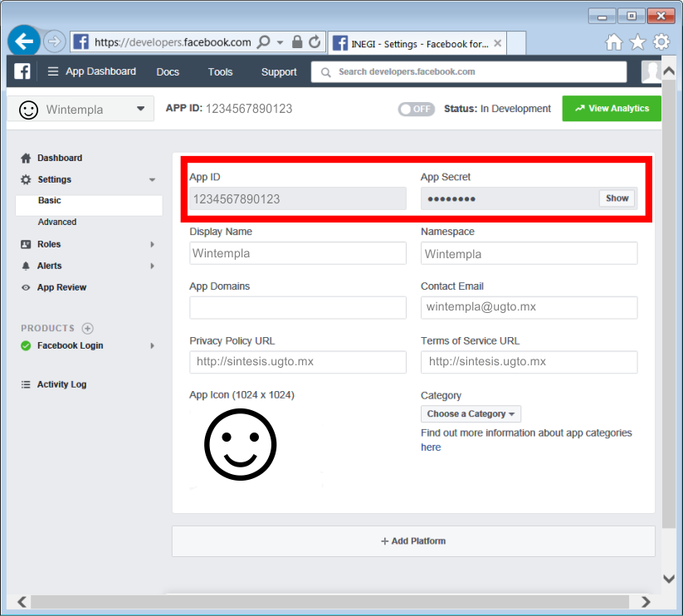683x616 pixels.
Task: Open the browser Home icon
Action: pyautogui.click(x=614, y=42)
